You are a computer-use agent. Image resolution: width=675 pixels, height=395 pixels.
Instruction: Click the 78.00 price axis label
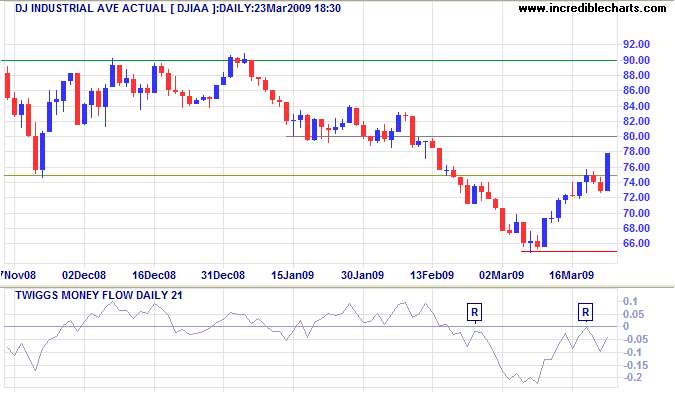point(636,151)
